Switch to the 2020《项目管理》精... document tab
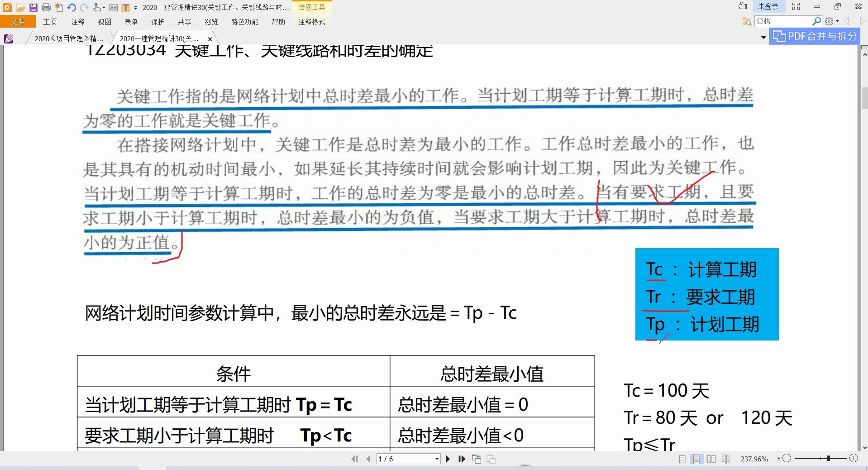 coord(69,39)
